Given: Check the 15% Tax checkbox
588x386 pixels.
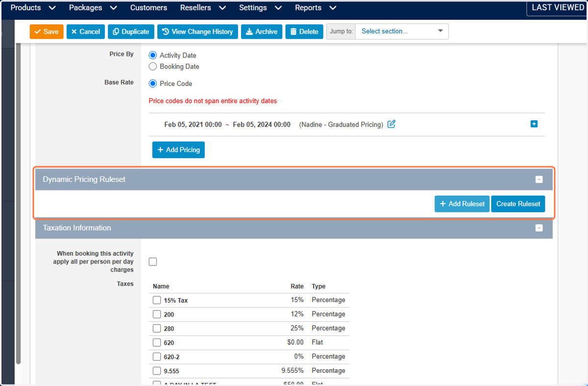Looking at the screenshot, I should [157, 300].
